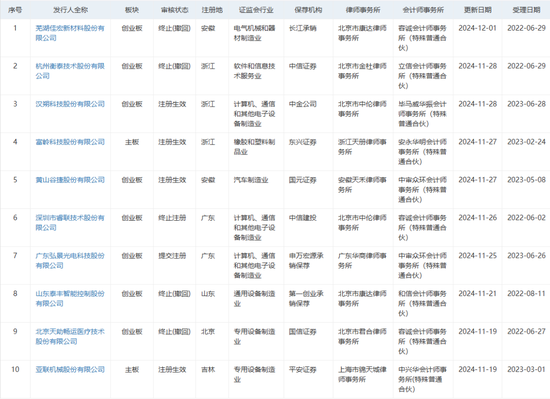Select the acceptance date 2023-05-08
550x399 pixels.
point(526,180)
